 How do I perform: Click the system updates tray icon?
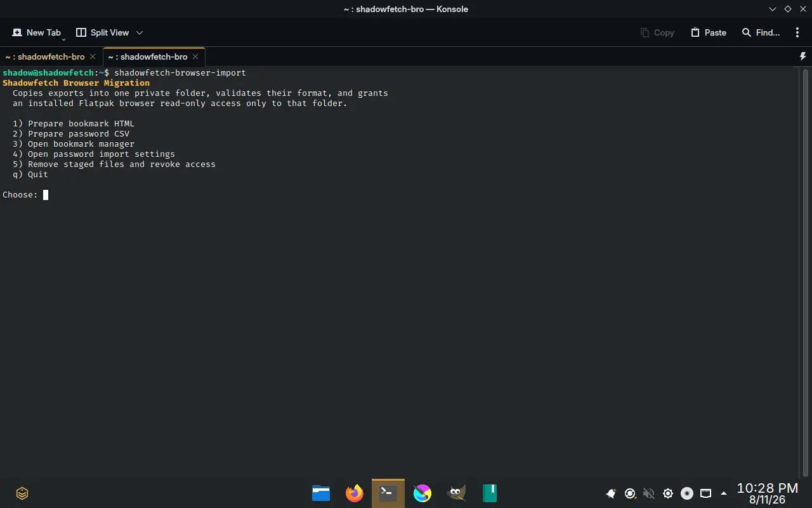(630, 493)
